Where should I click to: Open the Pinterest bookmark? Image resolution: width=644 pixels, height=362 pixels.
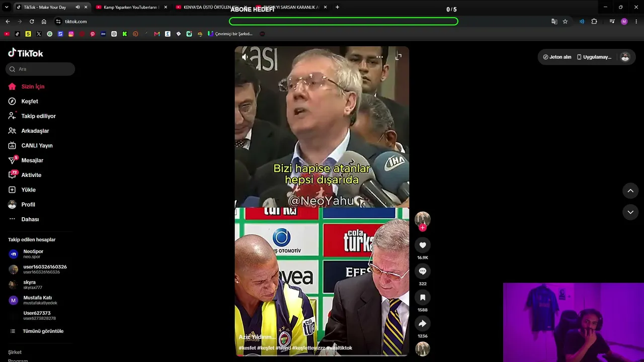[93, 34]
